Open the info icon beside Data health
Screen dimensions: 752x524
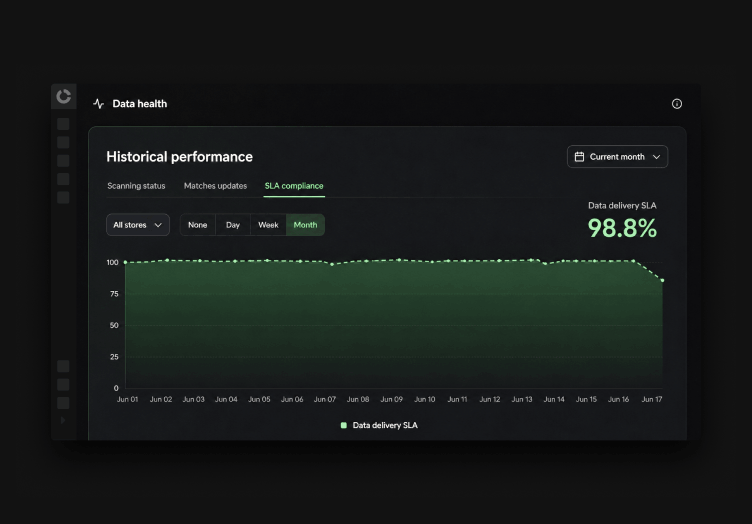(677, 104)
